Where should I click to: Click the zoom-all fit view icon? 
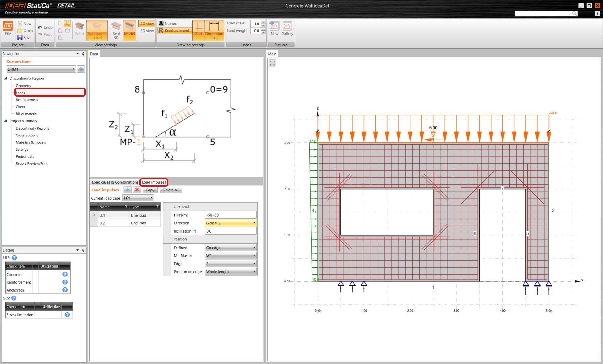[272, 63]
